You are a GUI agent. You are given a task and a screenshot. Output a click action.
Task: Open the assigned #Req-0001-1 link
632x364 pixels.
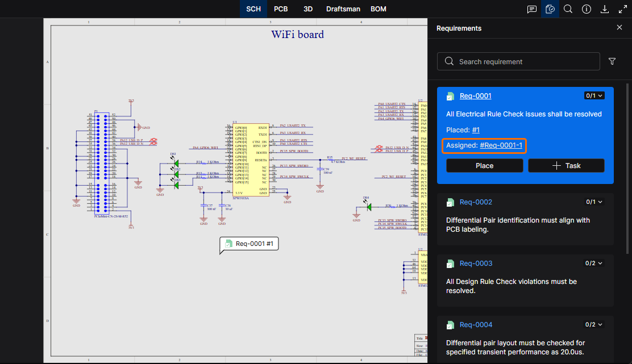pos(501,145)
